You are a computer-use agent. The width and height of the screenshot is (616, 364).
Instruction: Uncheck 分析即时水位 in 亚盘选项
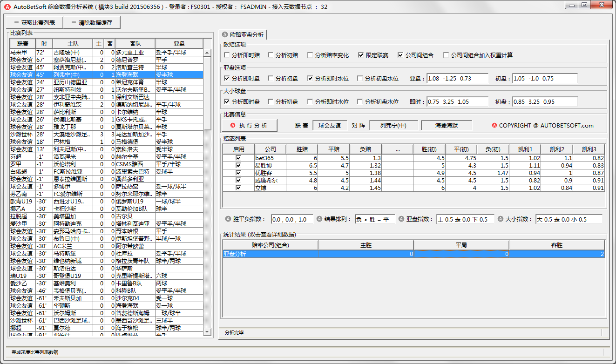(310, 78)
